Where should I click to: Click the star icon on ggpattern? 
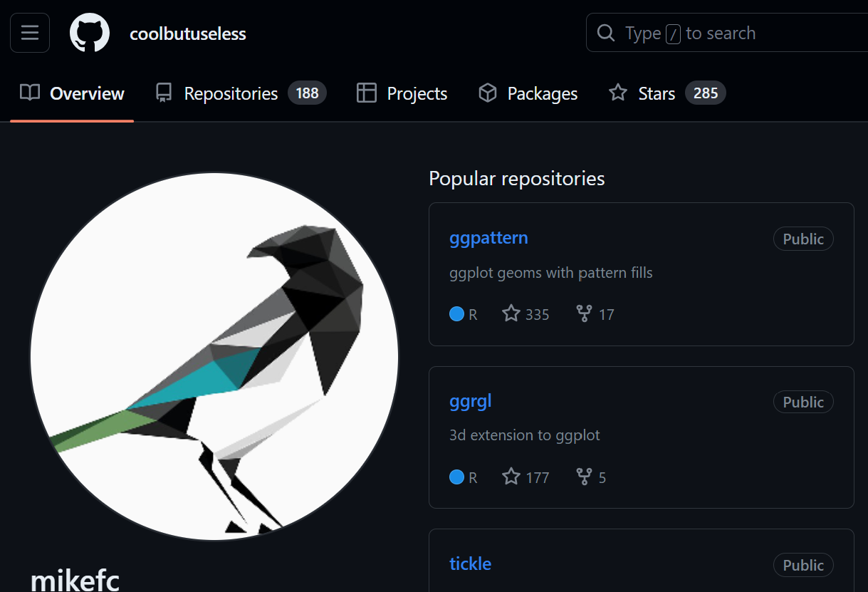click(x=511, y=313)
